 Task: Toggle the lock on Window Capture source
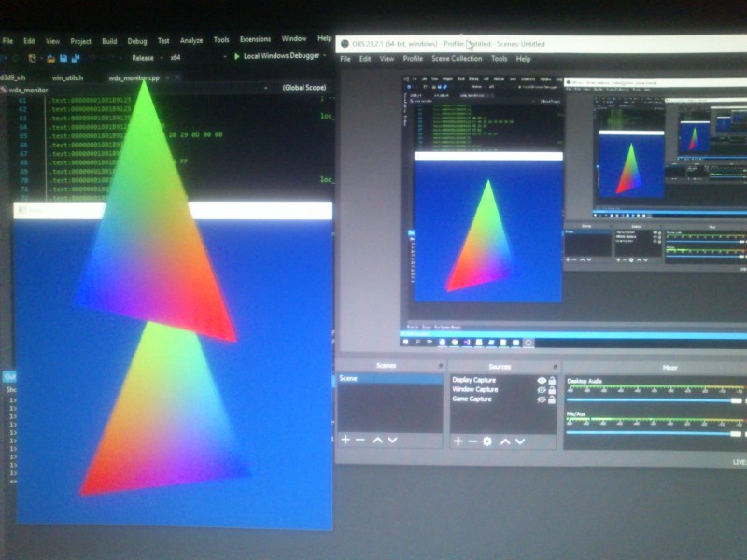pos(552,390)
